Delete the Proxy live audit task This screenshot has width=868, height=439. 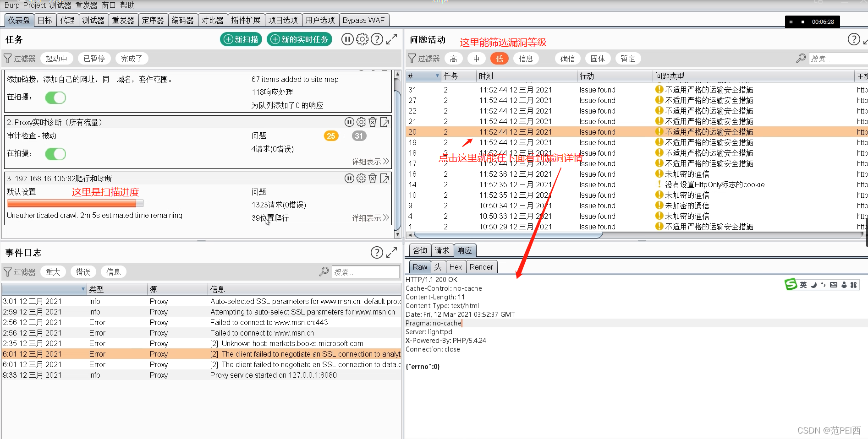[x=373, y=122]
